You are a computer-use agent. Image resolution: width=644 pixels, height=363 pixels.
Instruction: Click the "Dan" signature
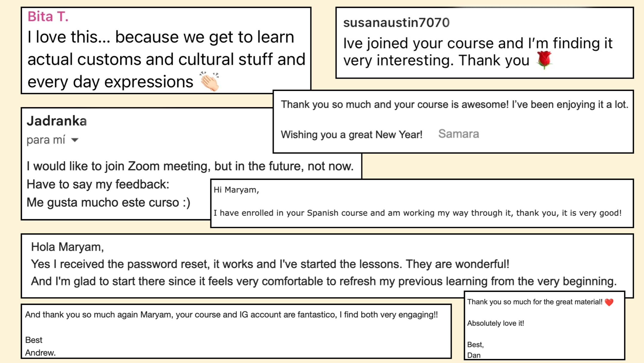474,355
